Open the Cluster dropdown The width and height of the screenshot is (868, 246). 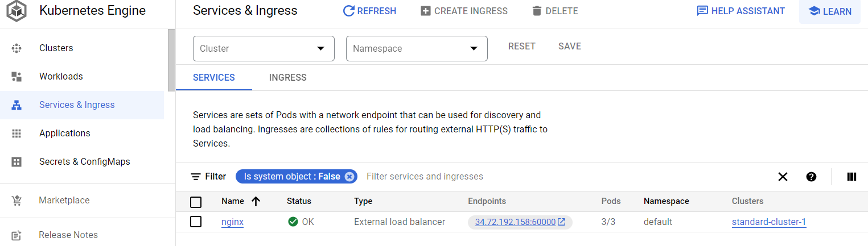point(264,48)
